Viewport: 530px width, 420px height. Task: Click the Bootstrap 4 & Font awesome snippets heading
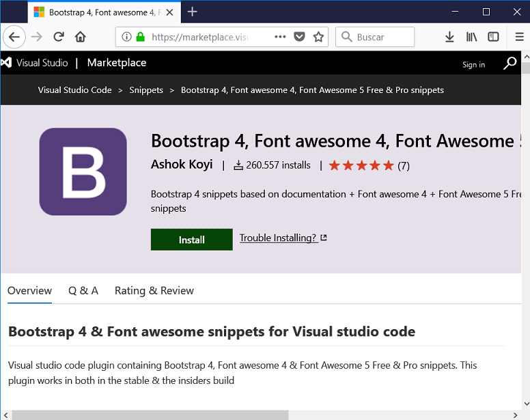212,331
